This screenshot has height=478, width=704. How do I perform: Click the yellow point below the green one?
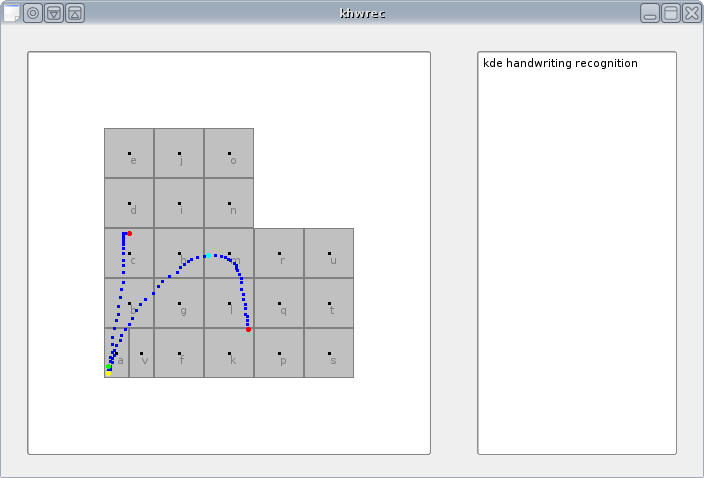[x=109, y=373]
